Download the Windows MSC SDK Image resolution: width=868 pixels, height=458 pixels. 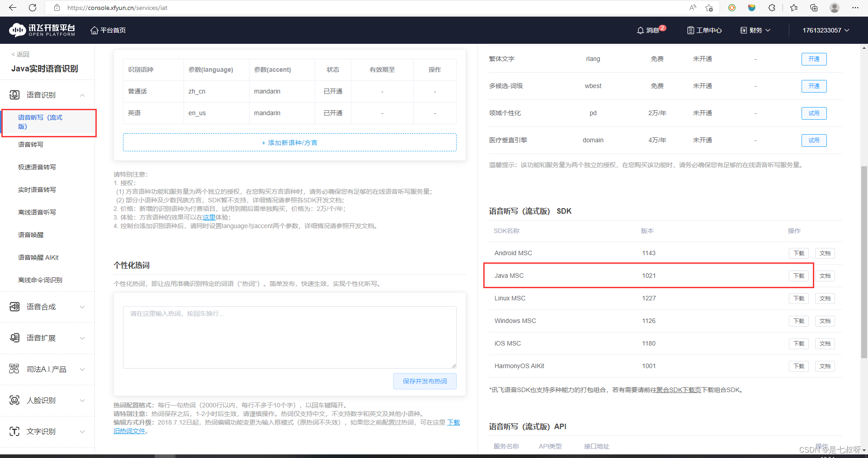(x=799, y=321)
